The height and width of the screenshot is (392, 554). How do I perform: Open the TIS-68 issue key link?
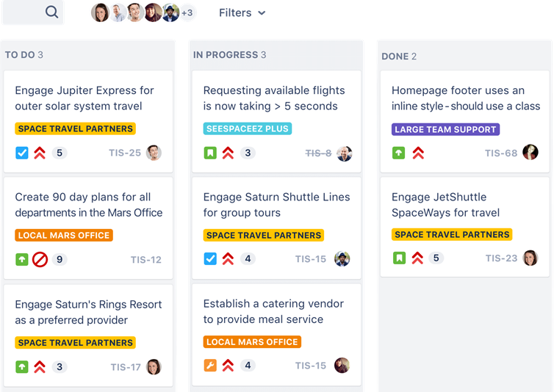point(501,153)
